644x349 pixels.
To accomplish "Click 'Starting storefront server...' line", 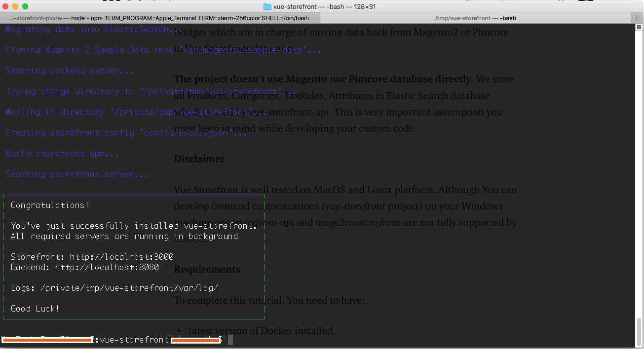I will click(77, 174).
